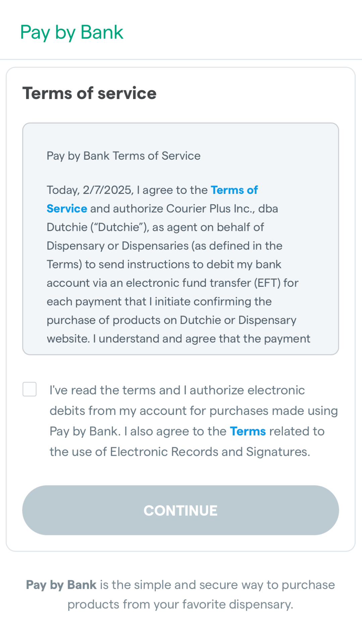Click 'debits from my account' label line
Image resolution: width=362 pixels, height=644 pixels.
point(194,411)
